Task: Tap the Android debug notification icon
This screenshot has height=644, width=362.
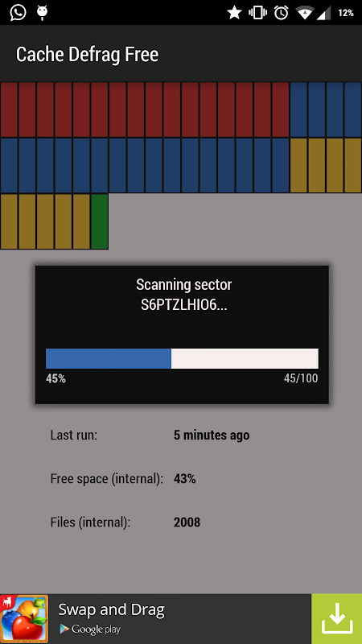Action: [x=42, y=13]
